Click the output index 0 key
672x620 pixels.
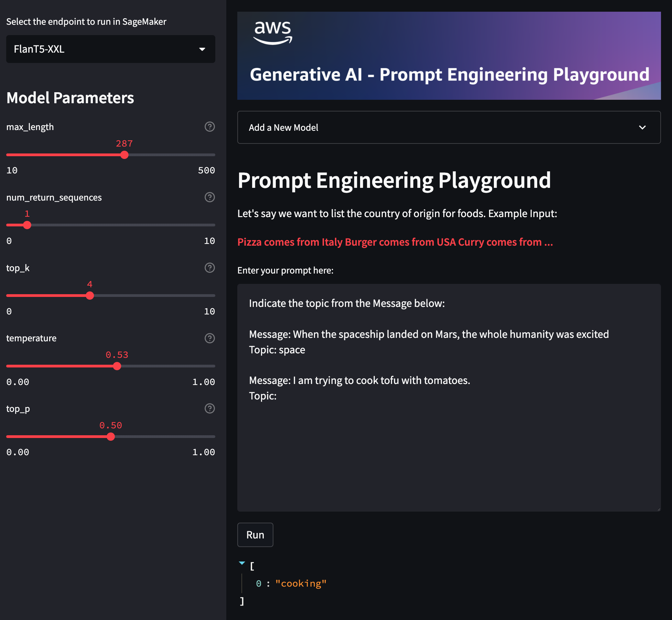tap(259, 584)
